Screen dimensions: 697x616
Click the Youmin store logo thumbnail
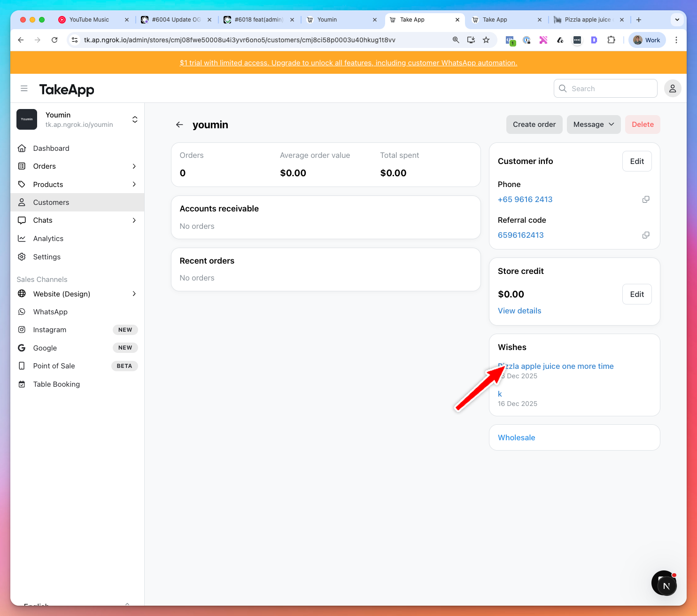[27, 119]
